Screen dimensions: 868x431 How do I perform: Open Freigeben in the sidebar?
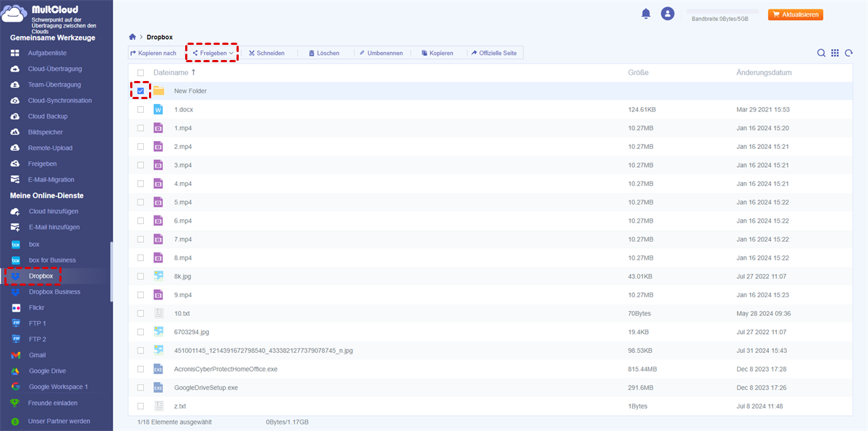coord(43,163)
